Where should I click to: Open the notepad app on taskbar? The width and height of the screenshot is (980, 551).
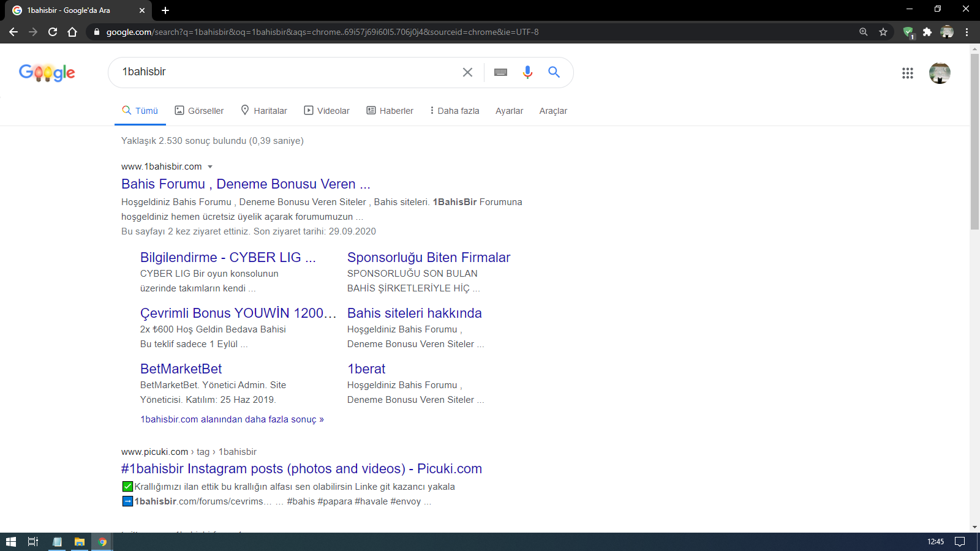(x=57, y=542)
